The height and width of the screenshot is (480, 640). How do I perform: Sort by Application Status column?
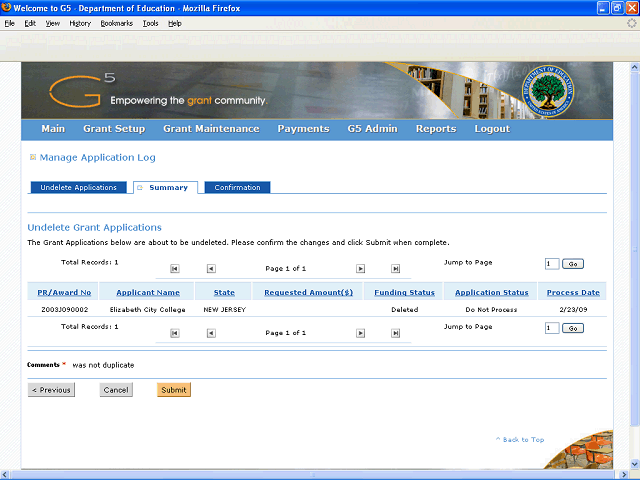pyautogui.click(x=492, y=292)
